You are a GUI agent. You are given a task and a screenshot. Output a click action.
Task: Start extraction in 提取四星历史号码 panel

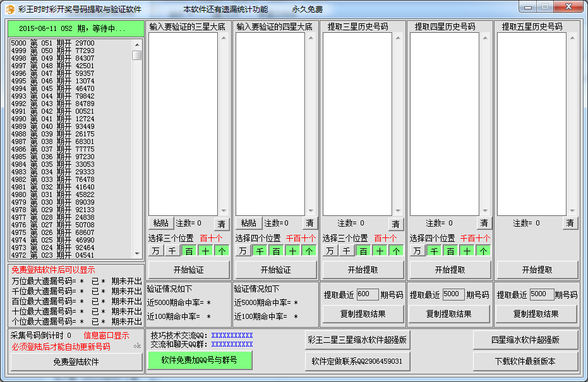click(450, 270)
